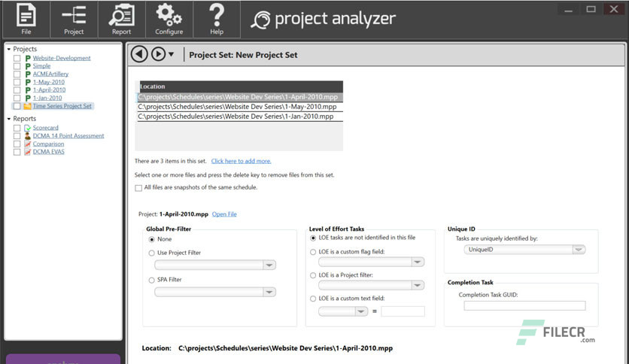Open the Time Series Project Set link
Image resolution: width=629 pixels, height=364 pixels.
(x=62, y=106)
